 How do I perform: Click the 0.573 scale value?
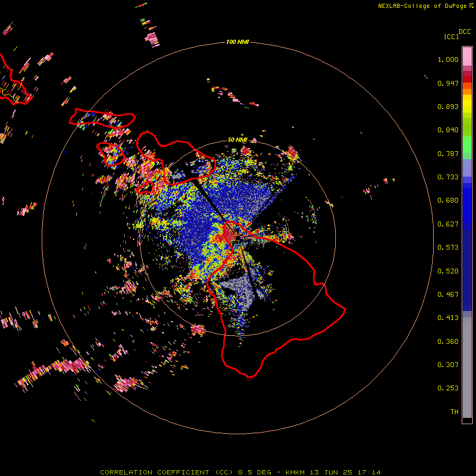click(448, 248)
